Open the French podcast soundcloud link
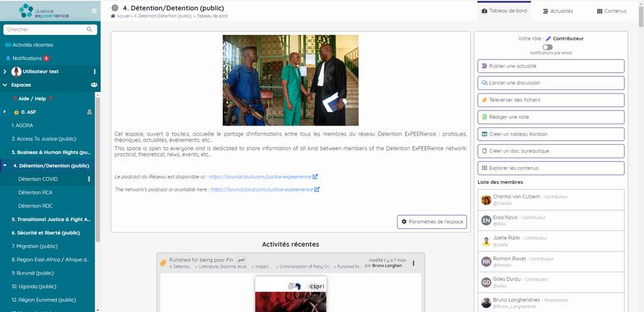This screenshot has width=644, height=312. (x=260, y=176)
